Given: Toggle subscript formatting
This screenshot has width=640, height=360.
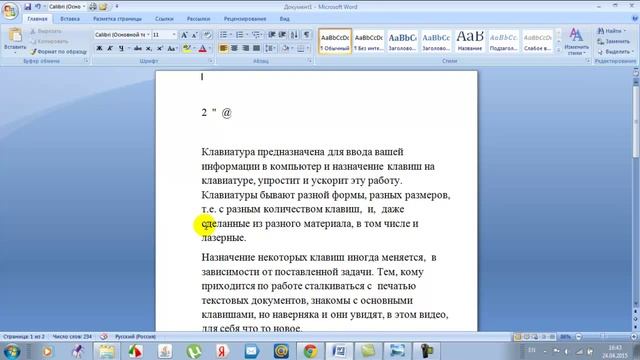Looking at the screenshot, I should coord(149,49).
